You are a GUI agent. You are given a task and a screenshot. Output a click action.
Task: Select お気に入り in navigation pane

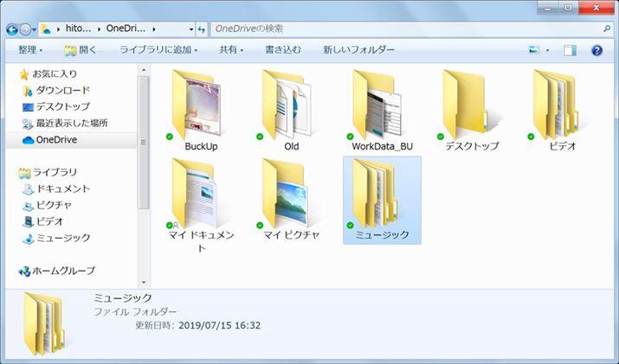49,73
